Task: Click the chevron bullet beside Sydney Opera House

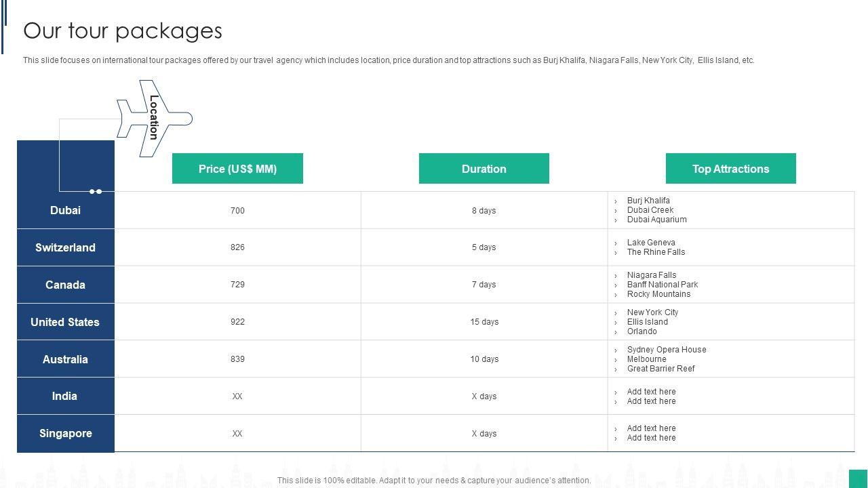Action: 616,350
